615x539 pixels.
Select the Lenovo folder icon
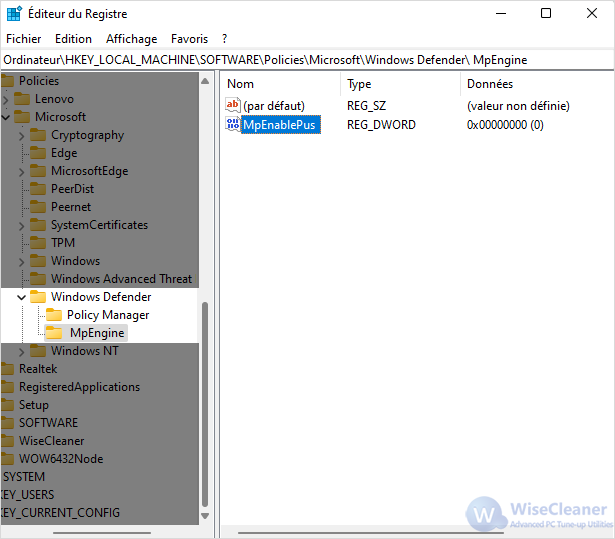coord(22,99)
